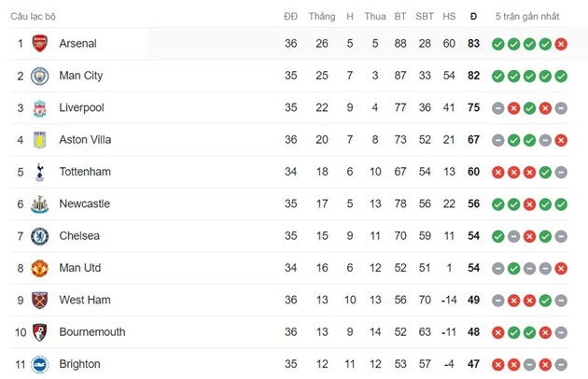Screen dimensions: 588x379
Task: Click the Brighton club crest
Action: pyautogui.click(x=39, y=364)
